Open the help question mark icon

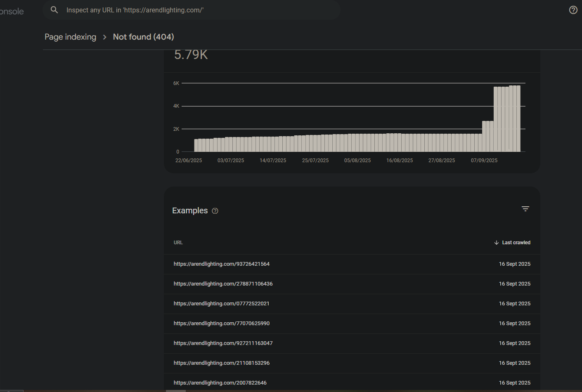tap(573, 10)
